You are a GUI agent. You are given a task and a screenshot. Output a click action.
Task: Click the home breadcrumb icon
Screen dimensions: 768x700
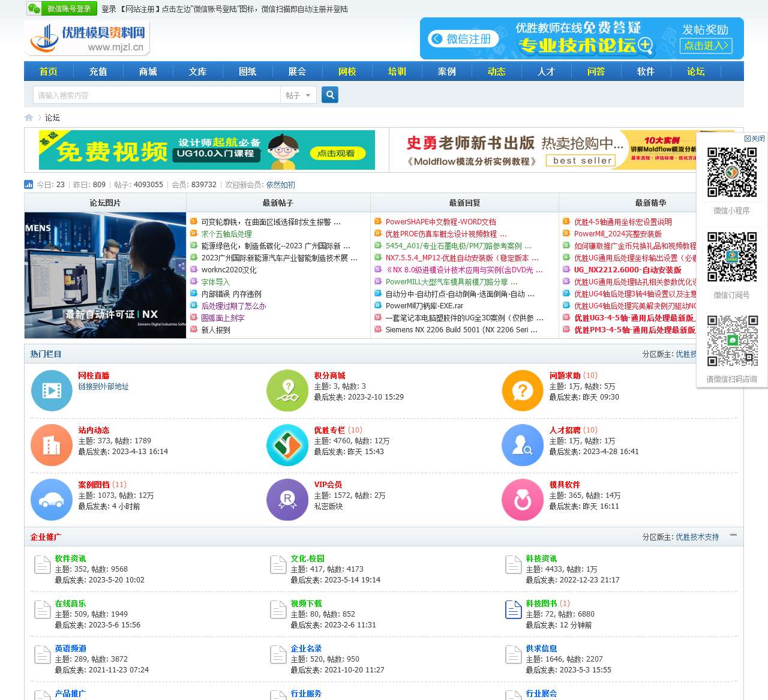(x=28, y=118)
